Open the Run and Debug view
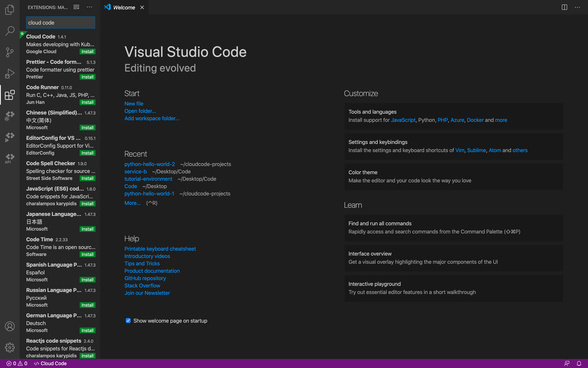 pyautogui.click(x=10, y=73)
